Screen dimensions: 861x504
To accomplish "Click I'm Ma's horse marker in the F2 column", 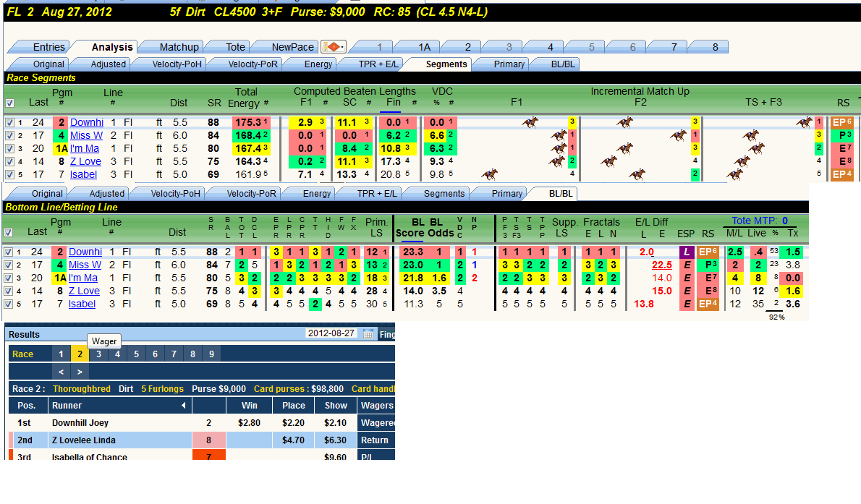I will [625, 148].
